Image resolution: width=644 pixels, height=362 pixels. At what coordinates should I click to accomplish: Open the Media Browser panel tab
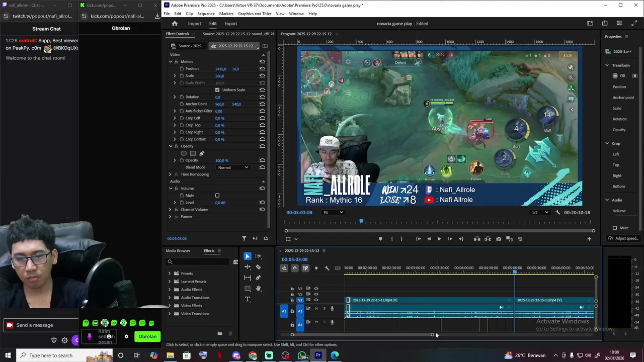tap(178, 251)
